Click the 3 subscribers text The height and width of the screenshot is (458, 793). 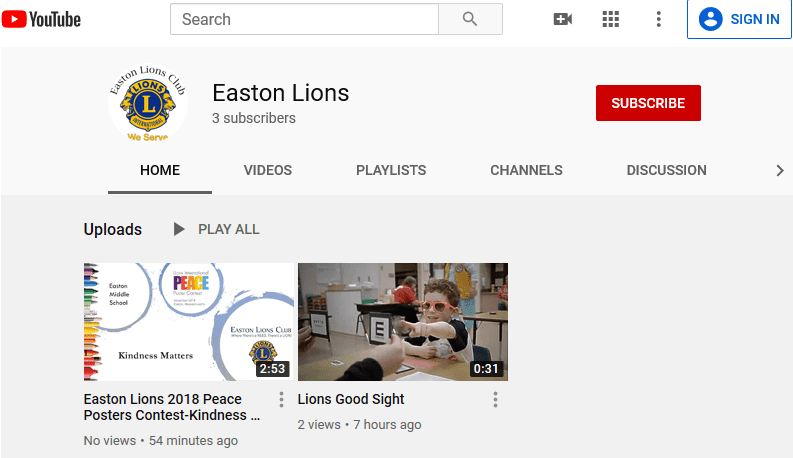(x=254, y=118)
